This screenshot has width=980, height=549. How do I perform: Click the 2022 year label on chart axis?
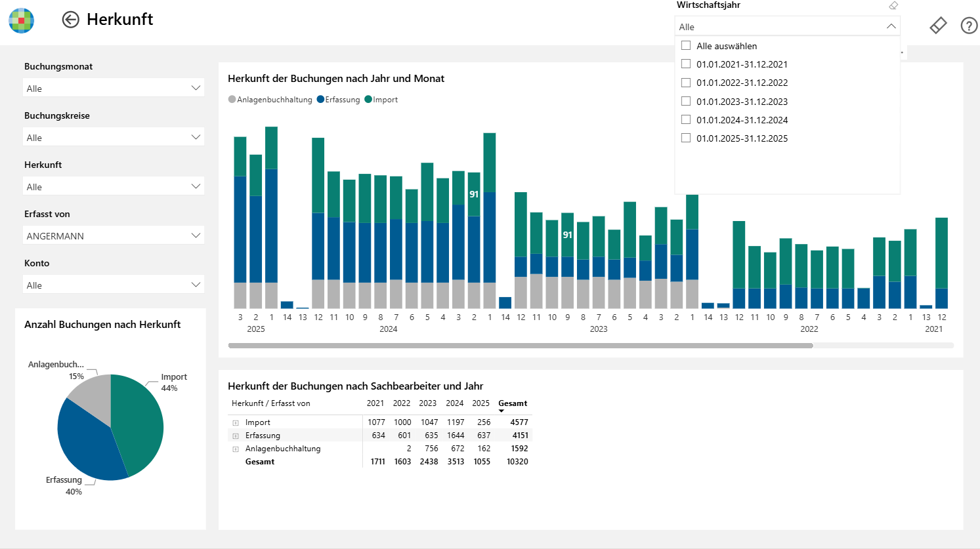tap(809, 329)
